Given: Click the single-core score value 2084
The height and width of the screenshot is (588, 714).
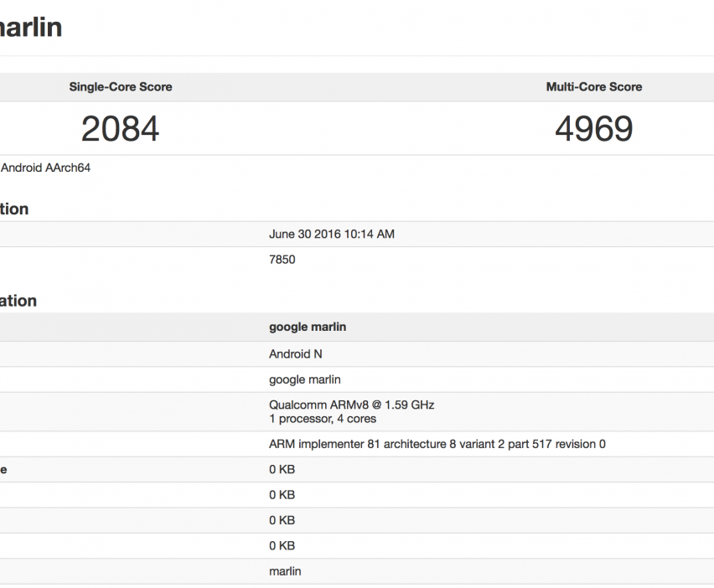Looking at the screenshot, I should pos(121,129).
